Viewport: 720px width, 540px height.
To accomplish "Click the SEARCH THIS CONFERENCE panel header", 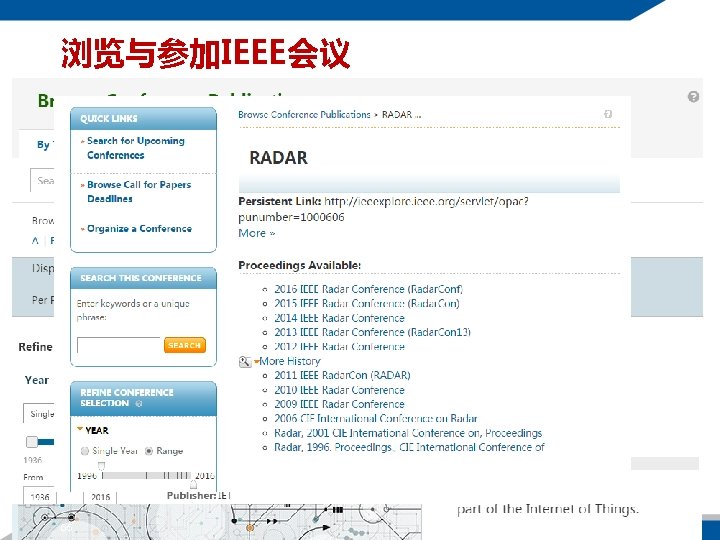I will [x=143, y=278].
